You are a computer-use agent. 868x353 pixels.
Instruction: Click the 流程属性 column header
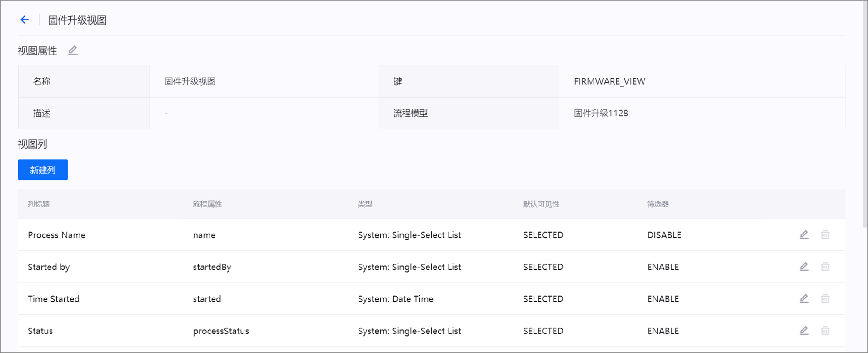207,204
